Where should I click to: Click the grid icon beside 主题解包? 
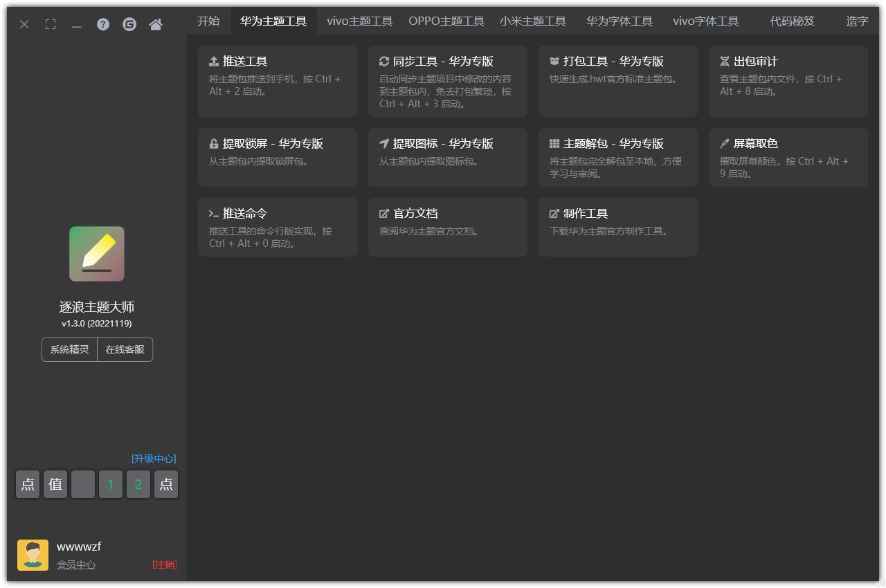(x=554, y=144)
